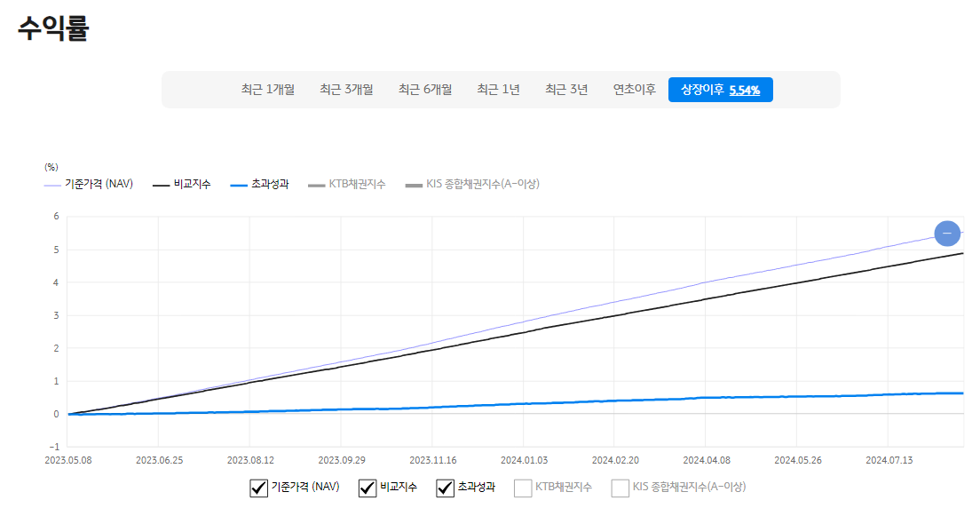The height and width of the screenshot is (508, 980).
Task: Switch to 연초이후 period tab
Action: 635,90
